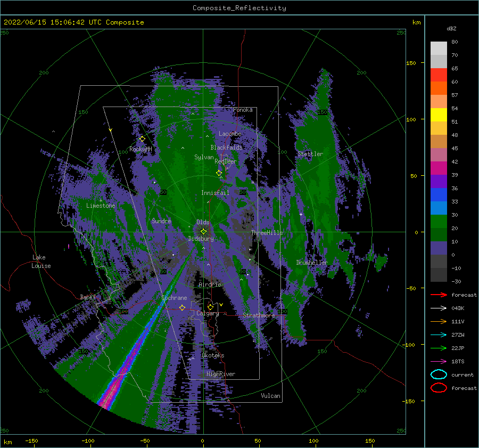Viewport: 479px width, 448px height.
Task: Click the 65 dBZ red color swatch
Action: click(x=439, y=75)
